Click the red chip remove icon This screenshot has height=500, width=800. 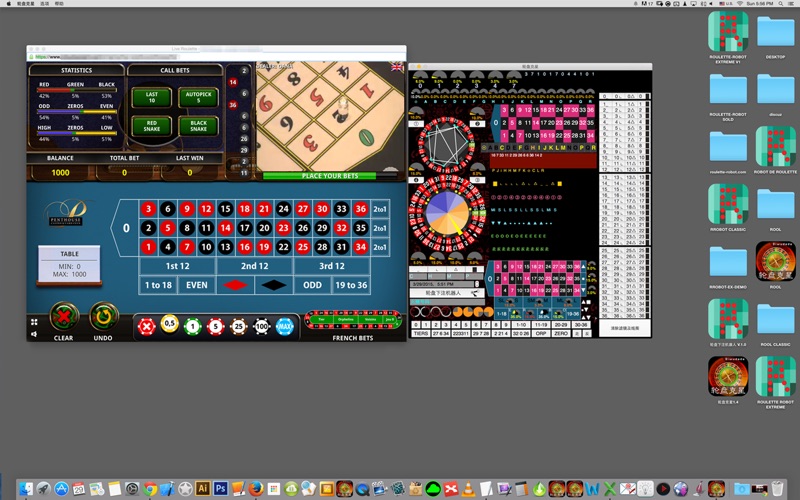(x=146, y=326)
